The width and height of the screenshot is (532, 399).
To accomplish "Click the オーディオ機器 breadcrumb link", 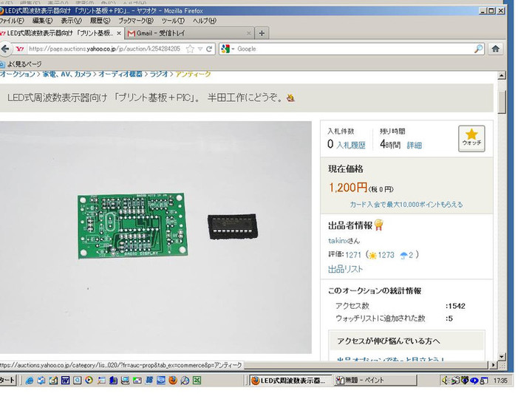I will point(121,74).
